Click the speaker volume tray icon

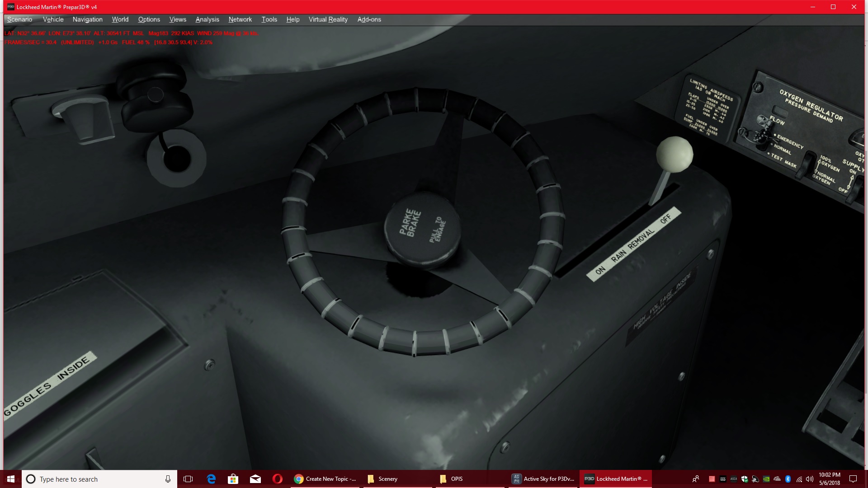pos(810,479)
